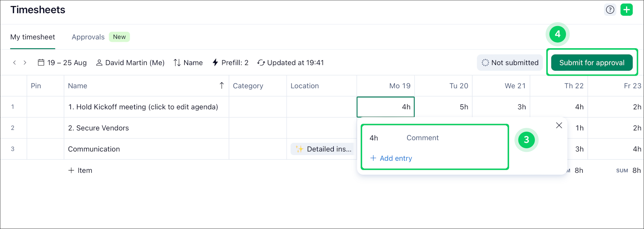Click the green plus add button
This screenshot has width=644, height=229.
(626, 10)
